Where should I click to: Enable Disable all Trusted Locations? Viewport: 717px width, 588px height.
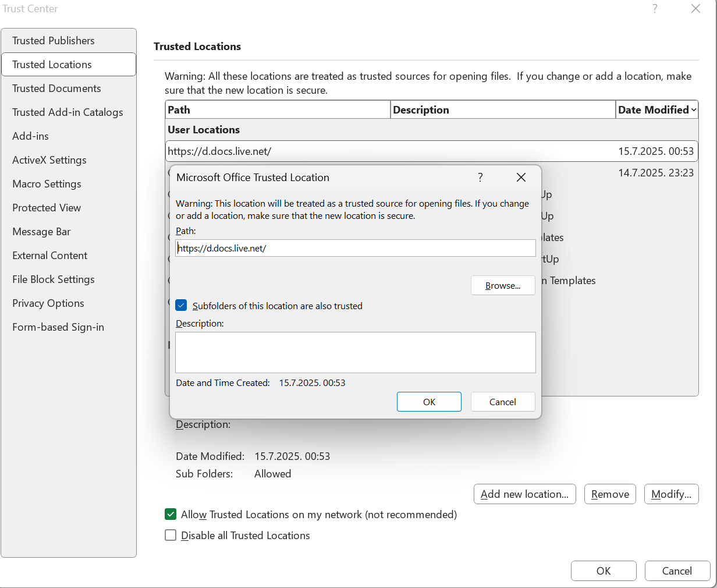click(x=171, y=535)
